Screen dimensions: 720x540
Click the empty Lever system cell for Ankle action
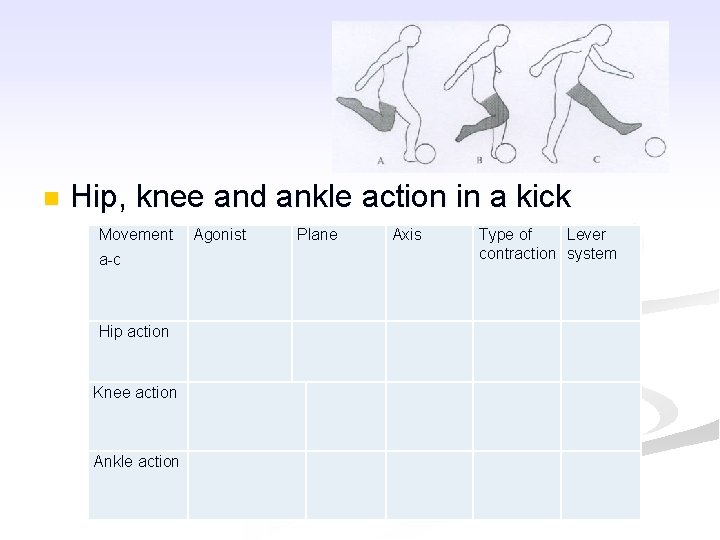pyautogui.click(x=600, y=485)
